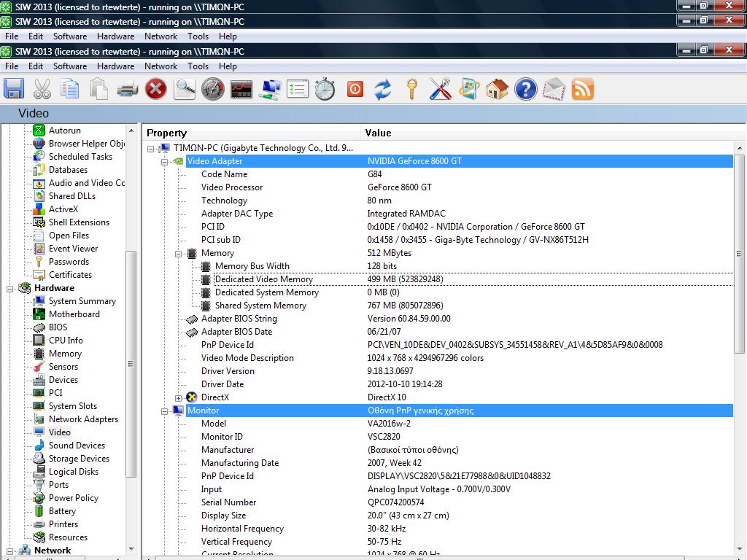
Task: Open the File menu below the toolbar-window title
Action: coord(12,66)
